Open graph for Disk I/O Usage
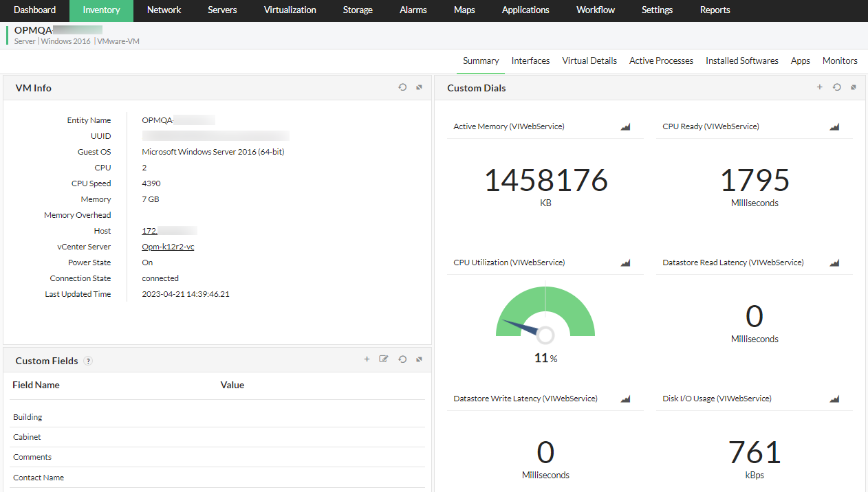The image size is (868, 492). 834,399
